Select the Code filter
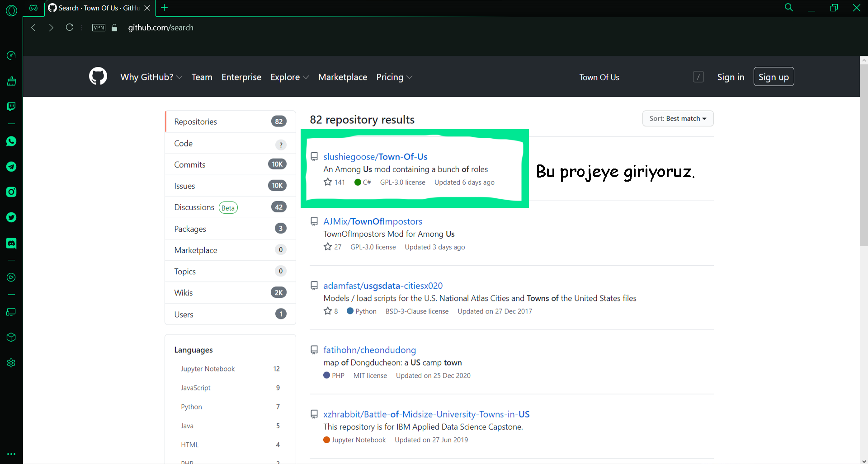Screen dimensions: 868x464 coord(231,143)
